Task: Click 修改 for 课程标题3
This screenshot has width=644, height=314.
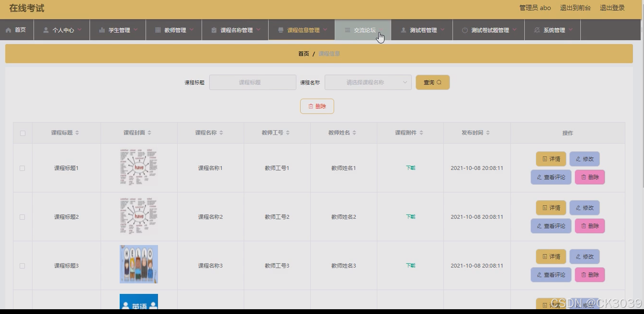Action: pyautogui.click(x=585, y=257)
